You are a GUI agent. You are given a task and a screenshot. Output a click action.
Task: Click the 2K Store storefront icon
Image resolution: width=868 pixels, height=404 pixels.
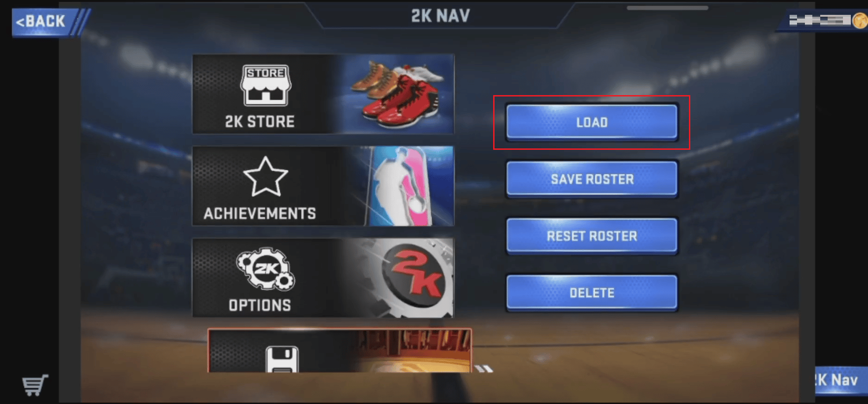pyautogui.click(x=265, y=85)
